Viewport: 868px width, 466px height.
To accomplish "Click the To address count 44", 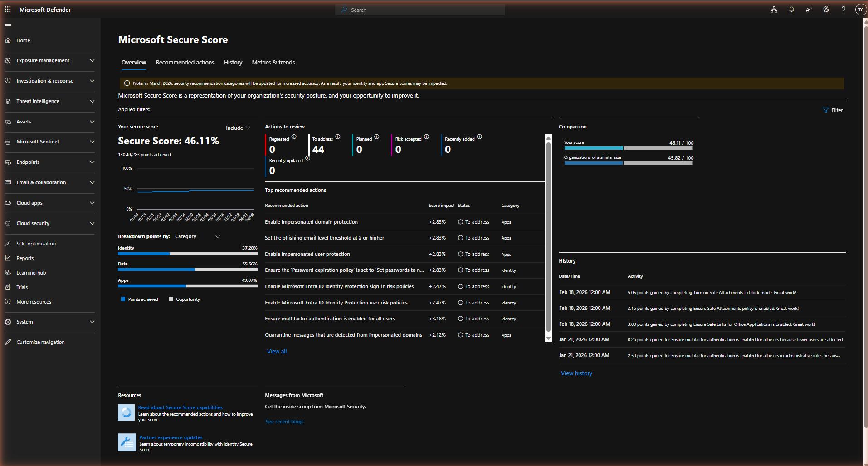I will click(318, 149).
